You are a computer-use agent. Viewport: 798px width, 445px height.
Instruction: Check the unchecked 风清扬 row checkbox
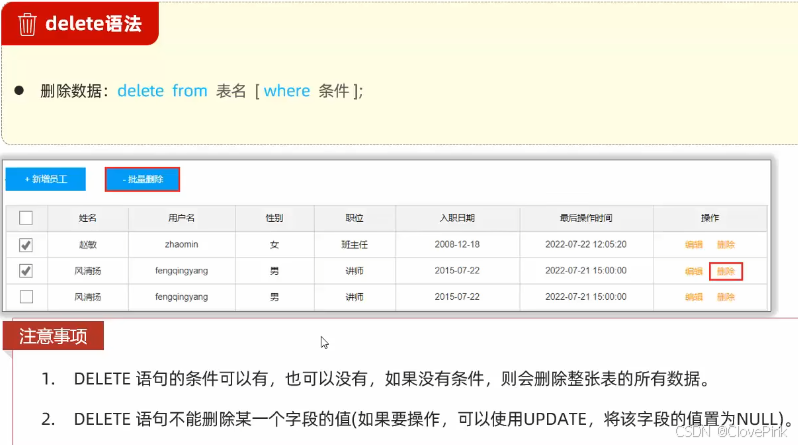coord(26,297)
